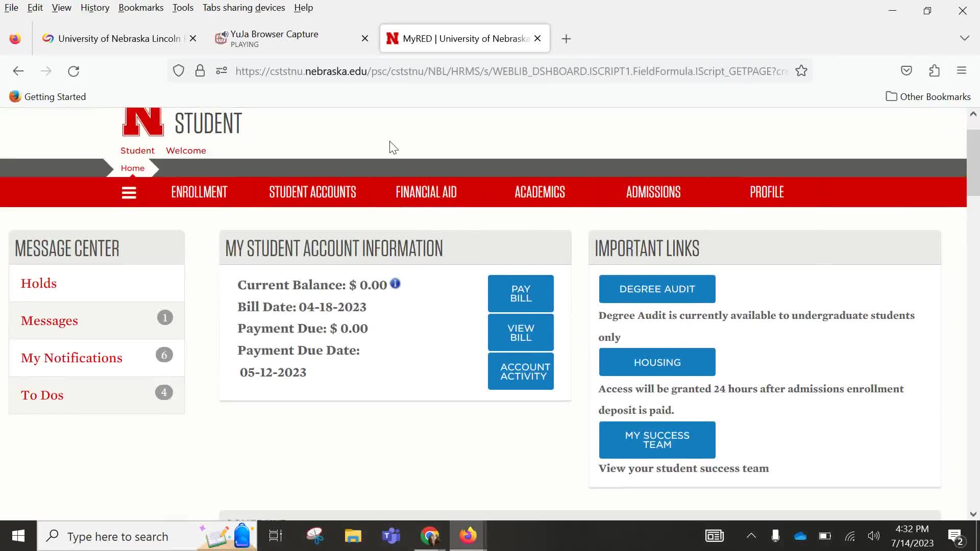This screenshot has width=980, height=551.
Task: Click the Windows taskbar search box
Action: pyautogui.click(x=117, y=536)
